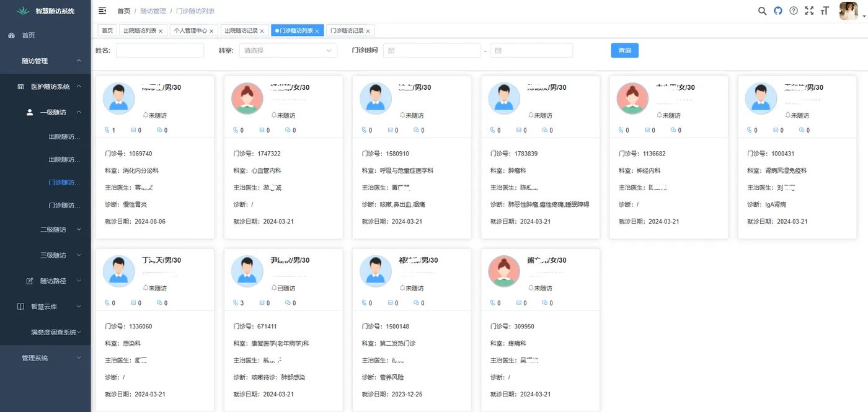
Task: Click the GitHub icon in the header
Action: pyautogui.click(x=777, y=11)
